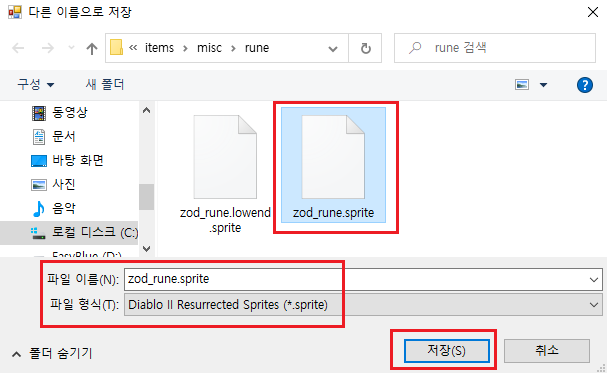The image size is (607, 373).
Task: Click the folder icon in address bar
Action: click(x=117, y=48)
